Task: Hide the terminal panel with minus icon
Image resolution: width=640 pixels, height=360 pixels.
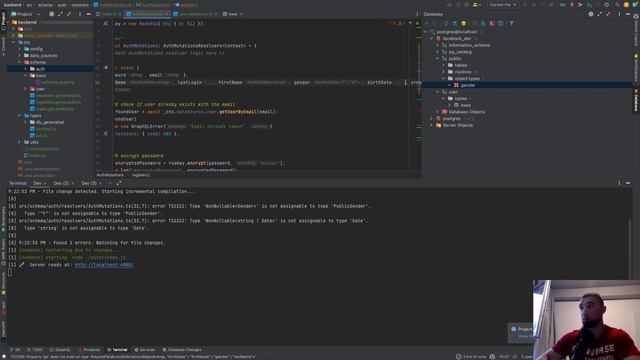Action: (628, 183)
